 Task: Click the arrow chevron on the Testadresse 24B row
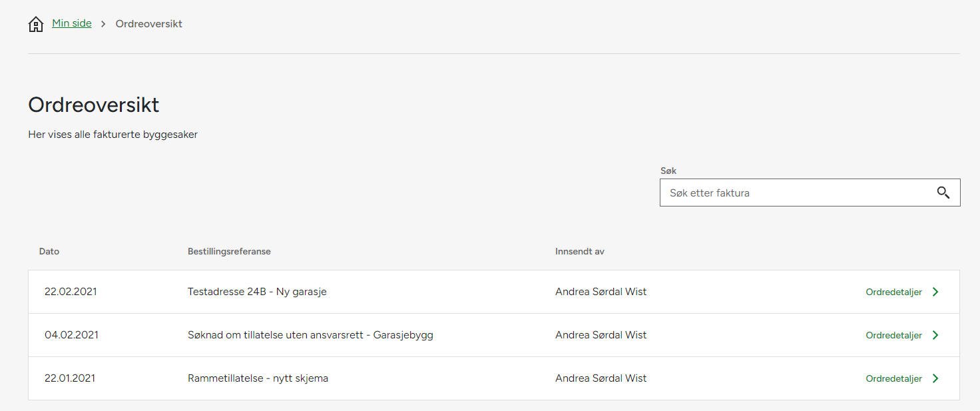click(x=935, y=292)
